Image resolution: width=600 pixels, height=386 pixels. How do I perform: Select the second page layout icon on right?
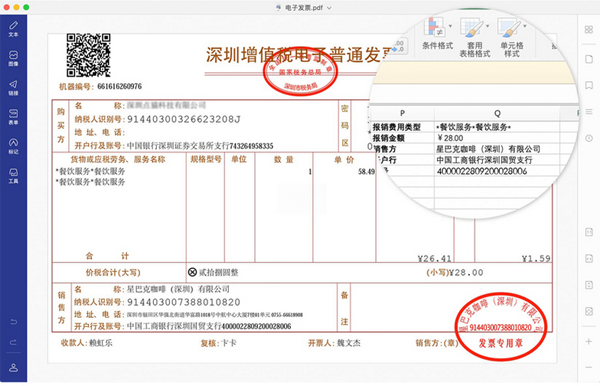589,259
